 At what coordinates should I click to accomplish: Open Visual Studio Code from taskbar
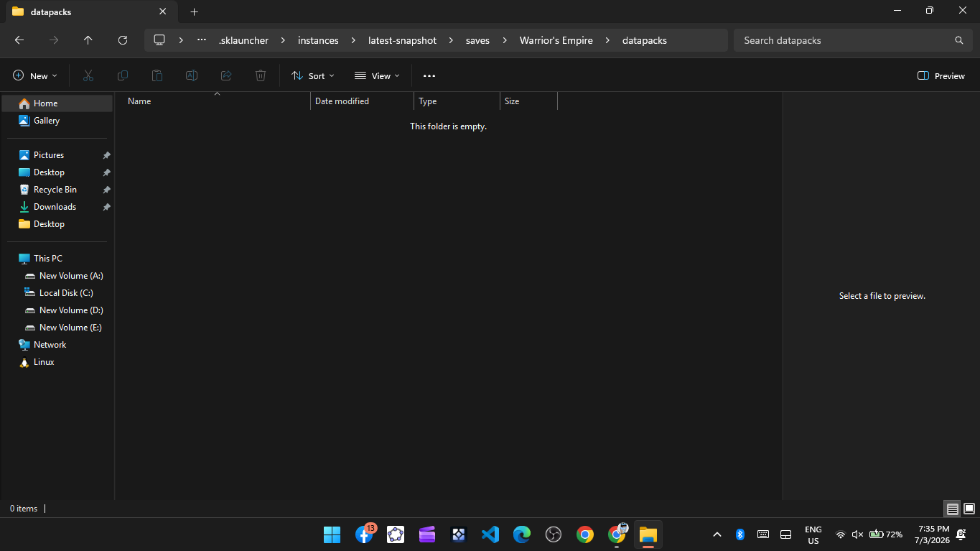tap(490, 534)
